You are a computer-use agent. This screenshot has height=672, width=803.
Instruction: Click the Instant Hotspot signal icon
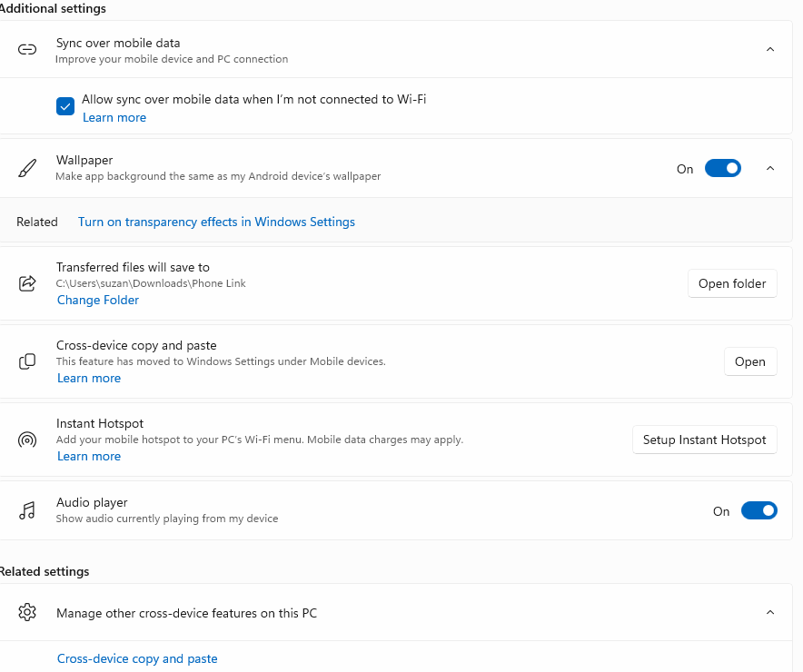click(x=27, y=440)
